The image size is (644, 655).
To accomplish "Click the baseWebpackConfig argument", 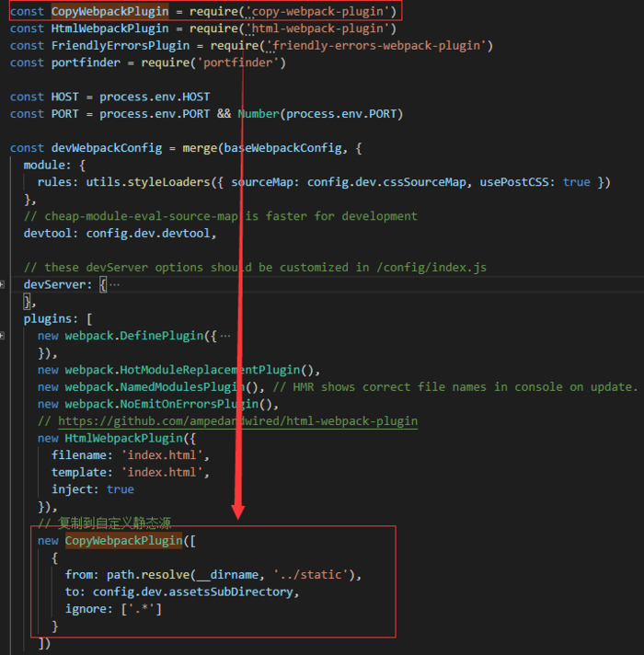I will 282,148.
